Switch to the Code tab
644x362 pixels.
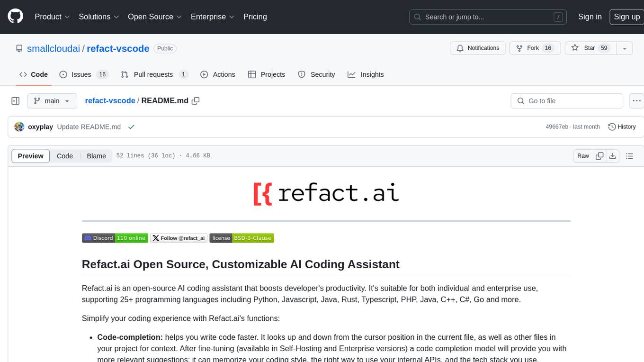click(x=34, y=74)
